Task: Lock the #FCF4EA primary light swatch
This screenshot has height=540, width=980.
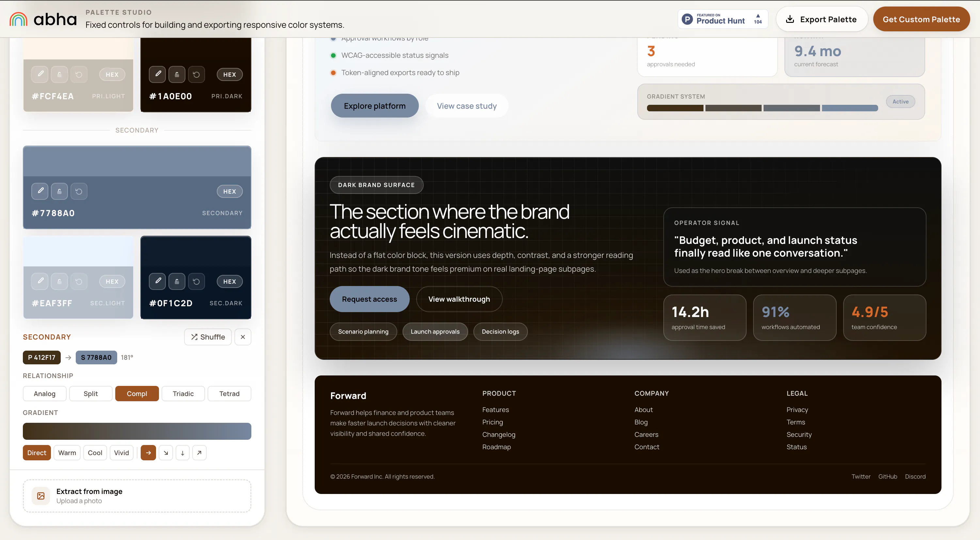Action: pyautogui.click(x=59, y=74)
